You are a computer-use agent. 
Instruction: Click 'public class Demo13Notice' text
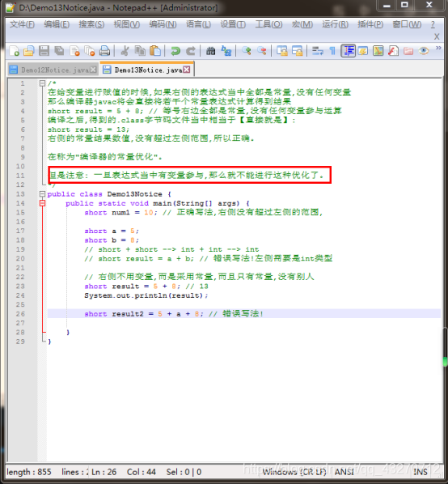pyautogui.click(x=104, y=194)
